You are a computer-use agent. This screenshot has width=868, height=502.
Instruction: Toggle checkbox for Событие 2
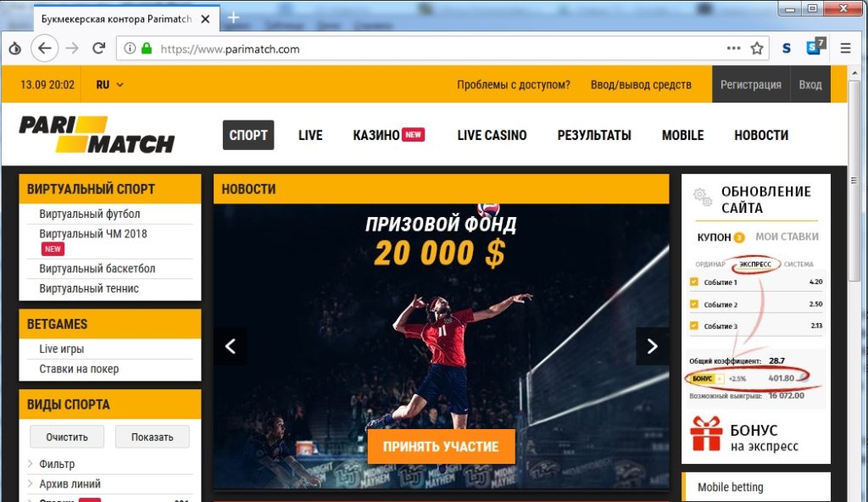(x=693, y=304)
